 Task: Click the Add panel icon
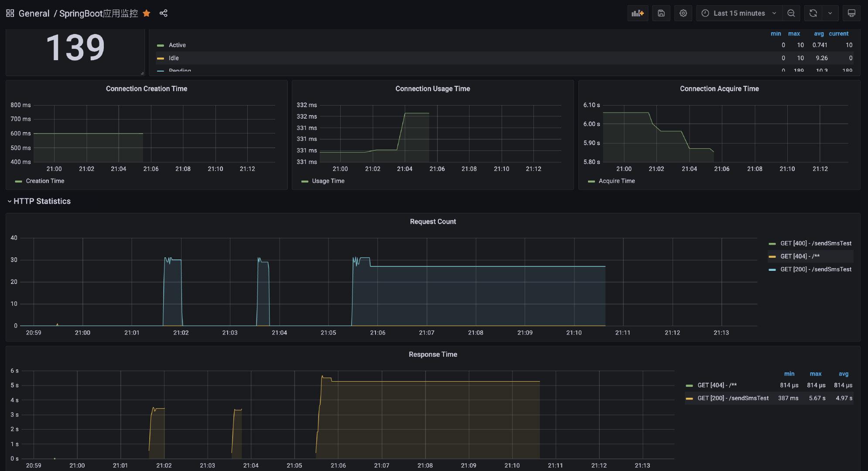point(638,13)
